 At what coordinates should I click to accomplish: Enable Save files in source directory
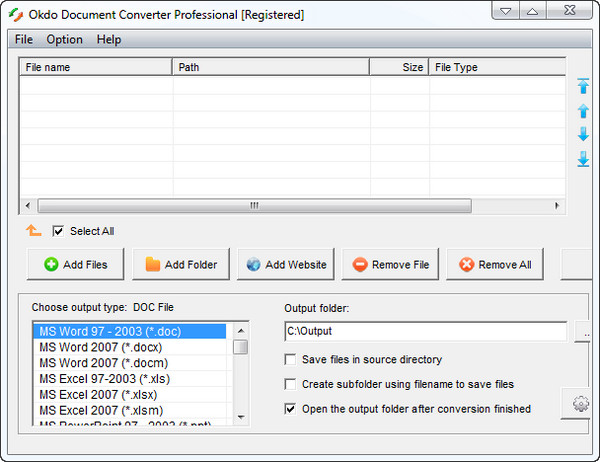pyautogui.click(x=291, y=359)
